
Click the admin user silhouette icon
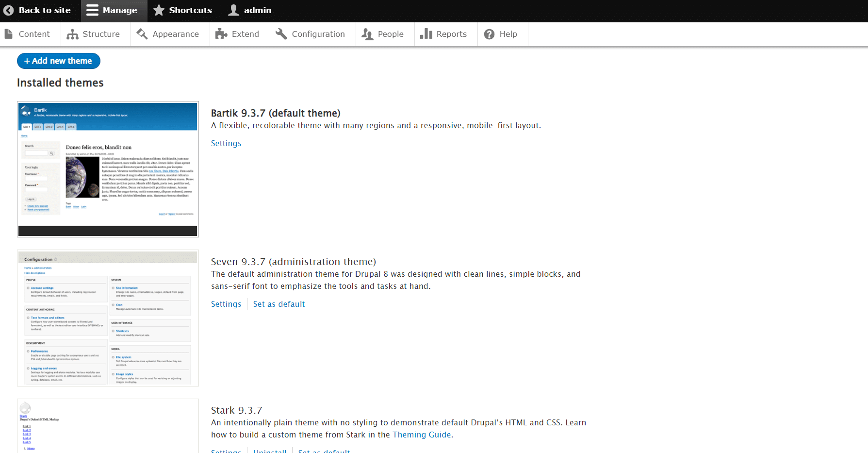[x=234, y=10]
